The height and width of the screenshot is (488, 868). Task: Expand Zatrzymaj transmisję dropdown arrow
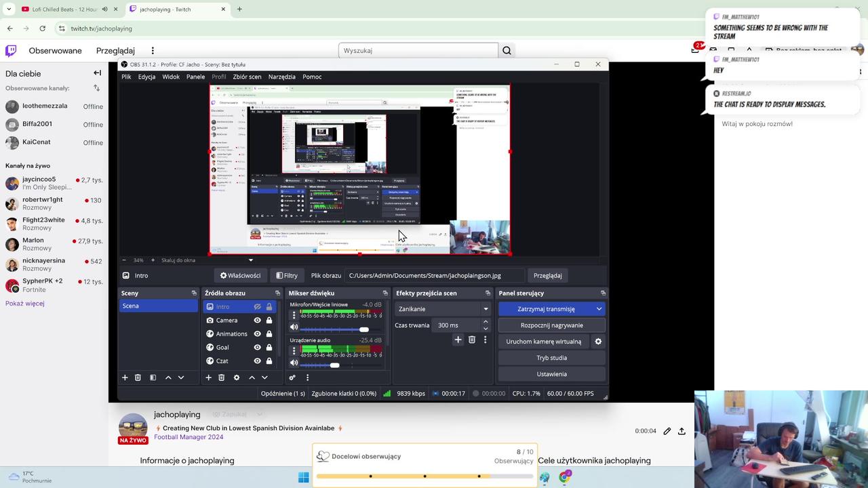599,309
